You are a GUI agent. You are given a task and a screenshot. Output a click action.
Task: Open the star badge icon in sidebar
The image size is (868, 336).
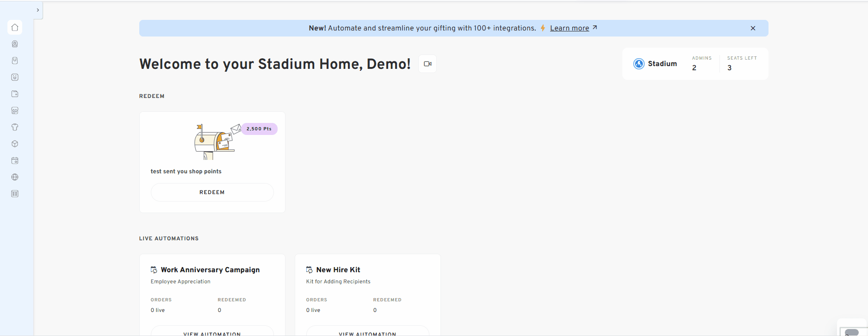click(x=15, y=44)
